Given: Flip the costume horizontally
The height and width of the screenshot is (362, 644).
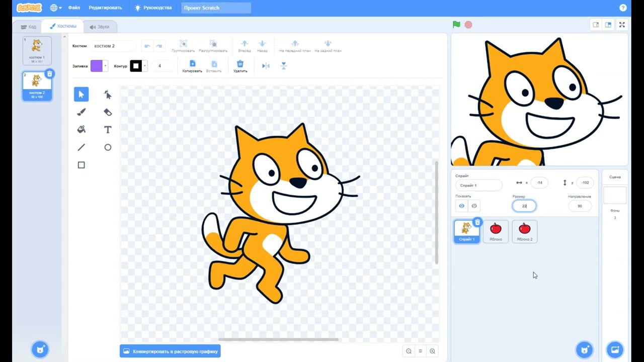Looking at the screenshot, I should [266, 66].
